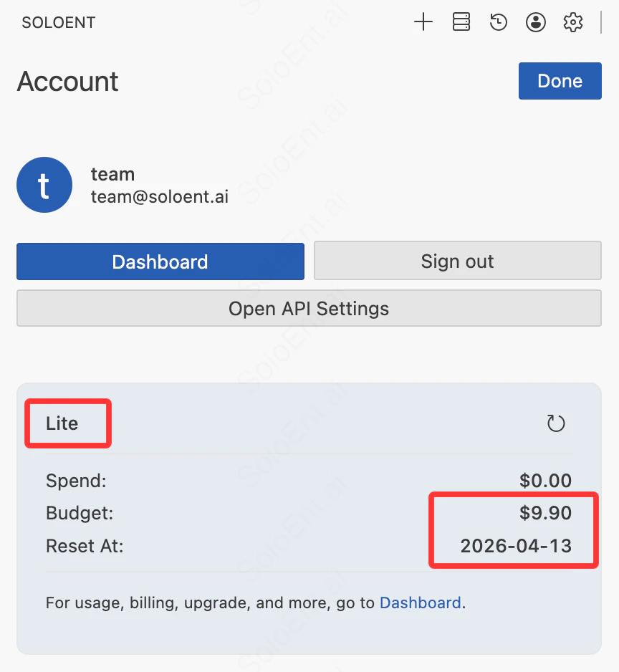
Task: Click the Spend value $0.00
Action: pos(545,481)
